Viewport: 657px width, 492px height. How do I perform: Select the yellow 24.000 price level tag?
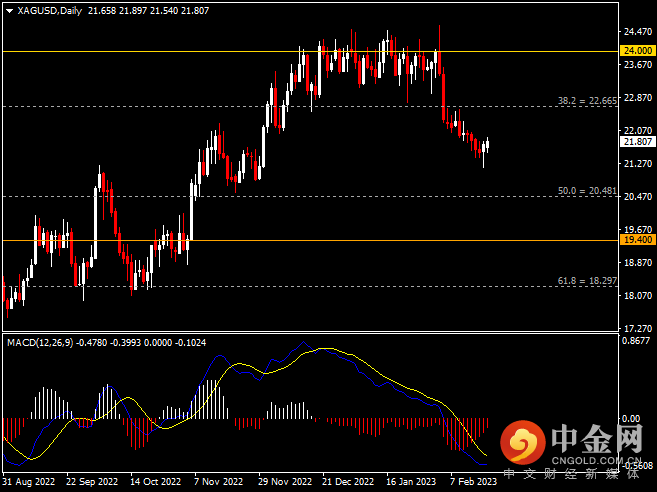coord(637,50)
